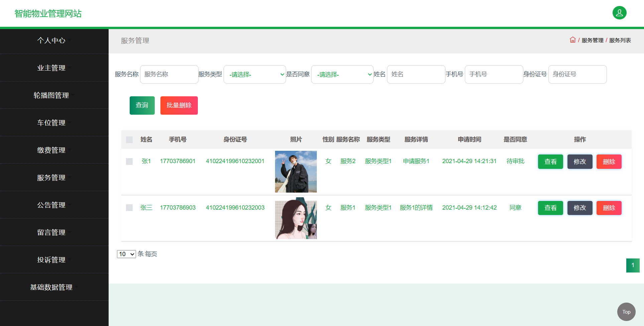Image resolution: width=644 pixels, height=326 pixels.
Task: Click the home icon in the breadcrumb
Action: click(x=572, y=39)
